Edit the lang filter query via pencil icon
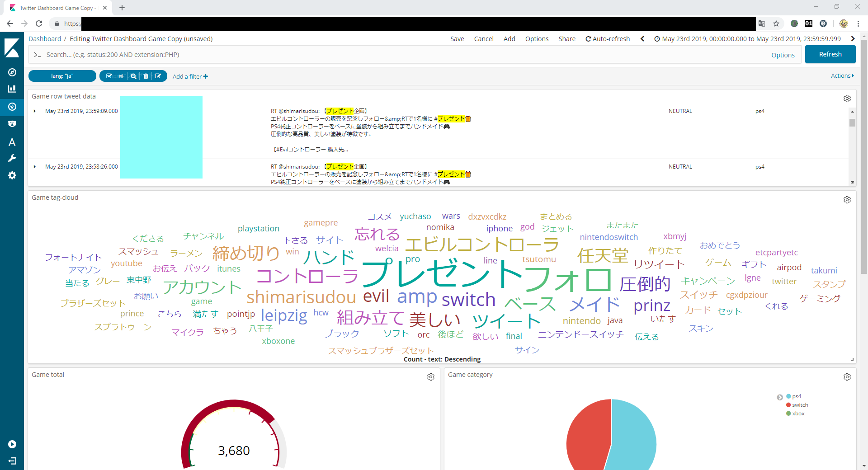This screenshot has width=868, height=470. (x=158, y=76)
